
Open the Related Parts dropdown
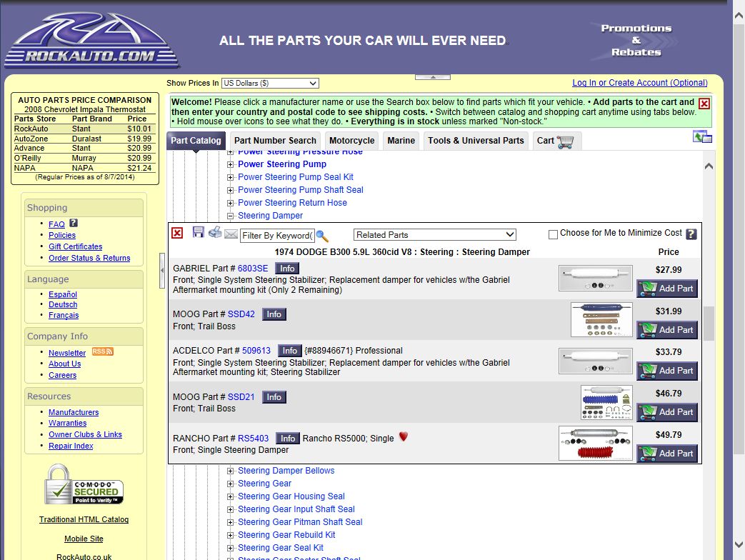[x=435, y=234]
